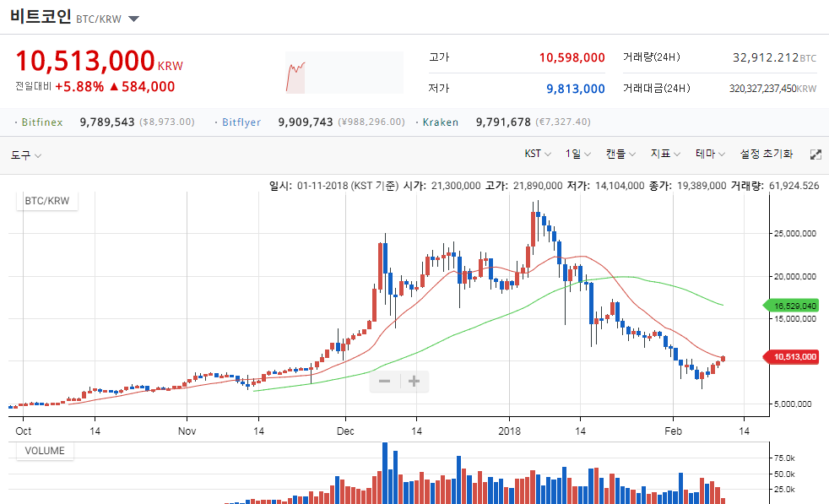Open the 캔들 chart type menu
The image size is (829, 504).
[620, 154]
